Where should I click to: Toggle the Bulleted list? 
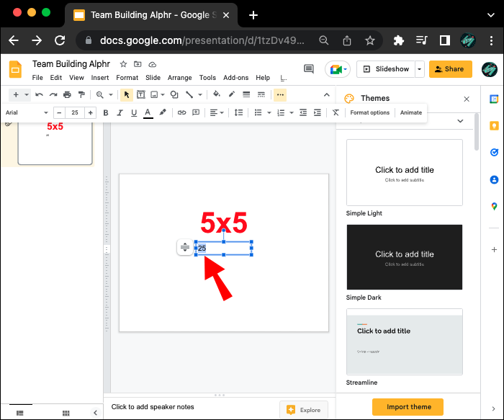pyautogui.click(x=258, y=112)
